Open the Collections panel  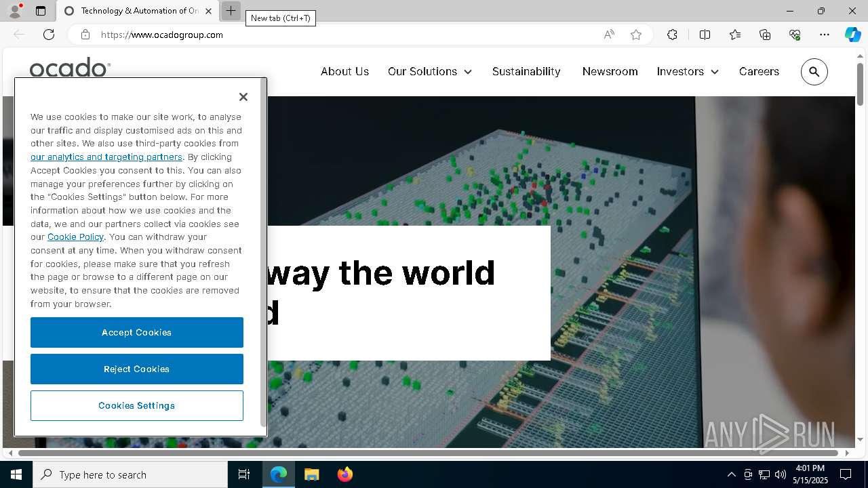765,35
